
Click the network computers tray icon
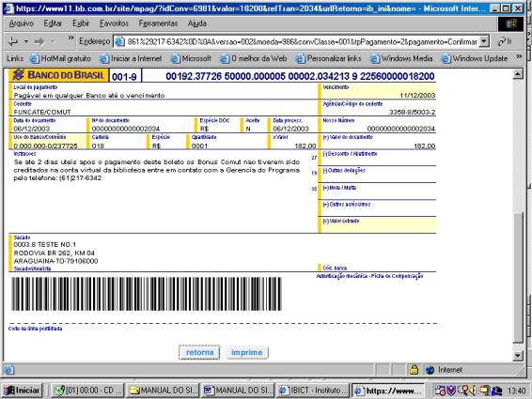pos(496,391)
